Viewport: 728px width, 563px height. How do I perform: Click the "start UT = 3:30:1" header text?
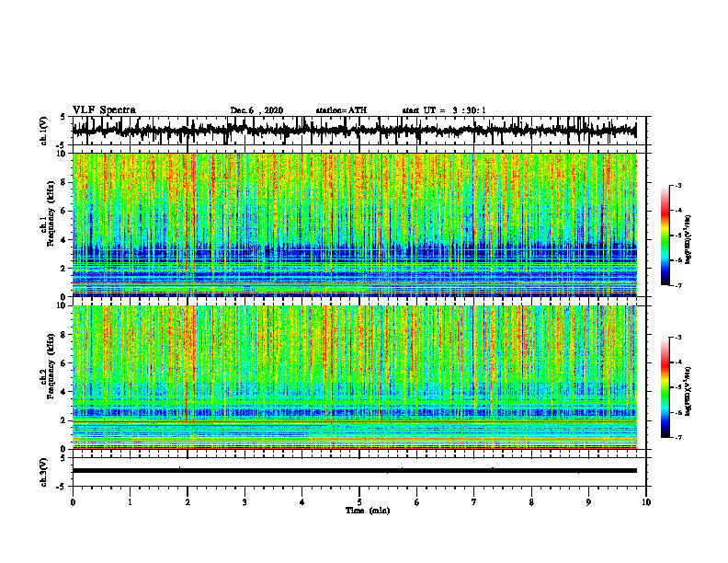click(x=444, y=110)
